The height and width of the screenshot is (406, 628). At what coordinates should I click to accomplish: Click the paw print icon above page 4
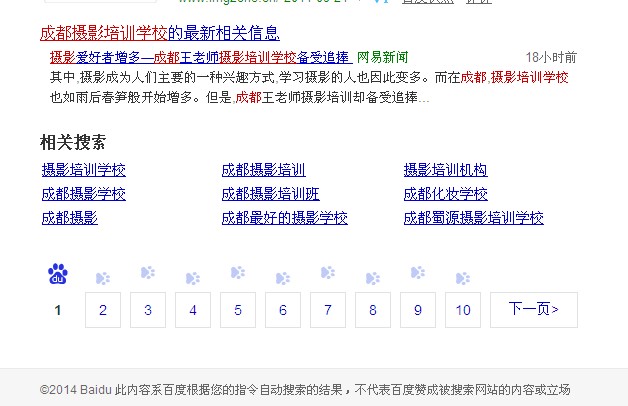click(x=193, y=277)
